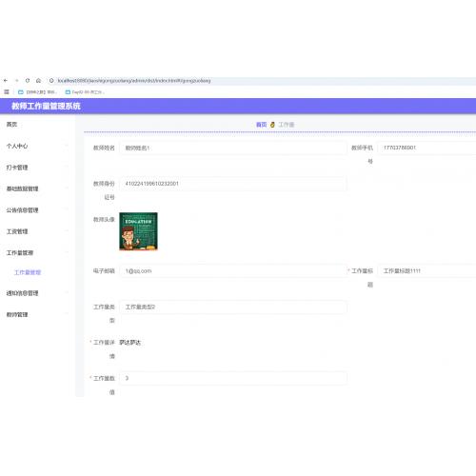Click the site info icon in address bar
Viewport: 476px width, 476px height.
click(x=51, y=81)
